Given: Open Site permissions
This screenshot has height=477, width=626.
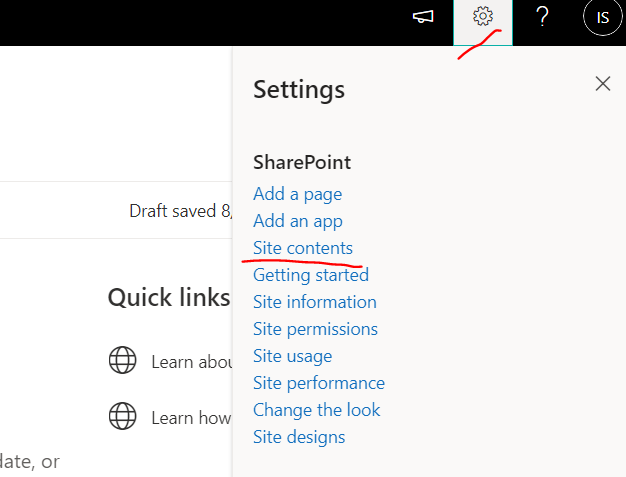Looking at the screenshot, I should point(315,329).
